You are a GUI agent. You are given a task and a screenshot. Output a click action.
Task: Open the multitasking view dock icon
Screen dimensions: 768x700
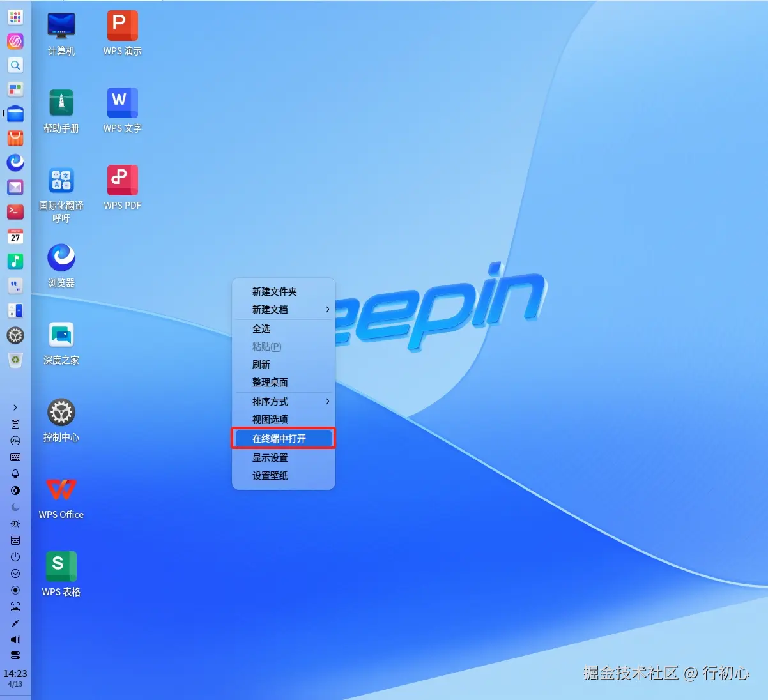[15, 89]
